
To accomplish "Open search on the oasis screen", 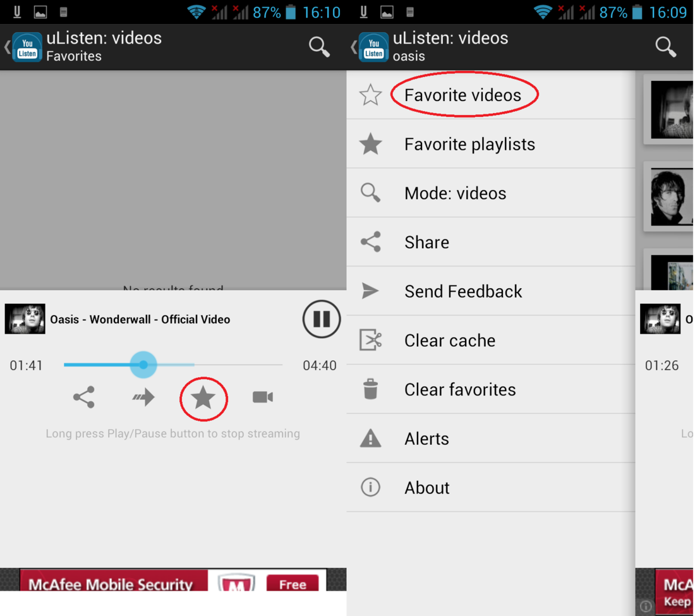I will pos(666,47).
